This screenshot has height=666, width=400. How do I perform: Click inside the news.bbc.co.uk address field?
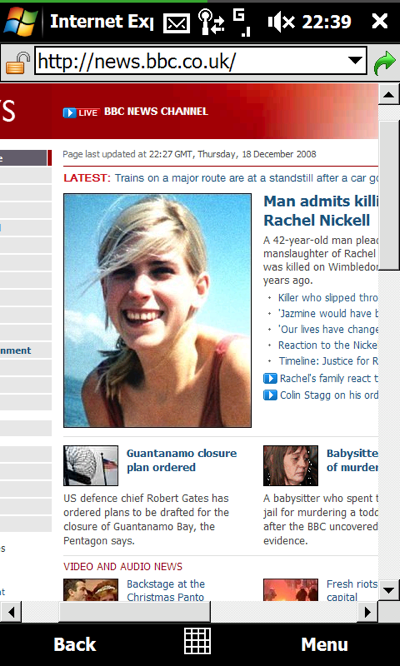click(x=189, y=61)
